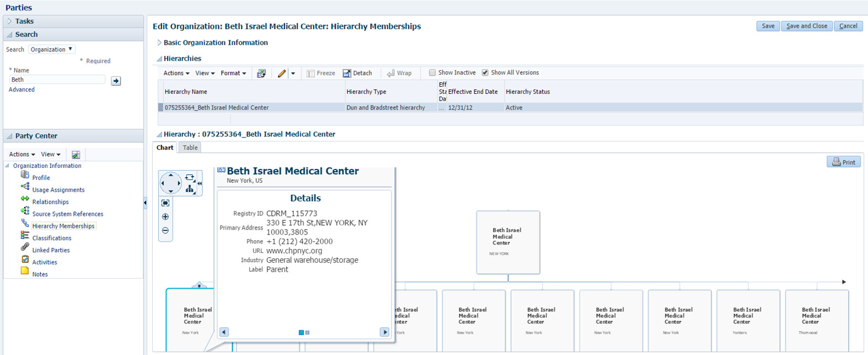Click the Detach toolbar button

[x=357, y=73]
